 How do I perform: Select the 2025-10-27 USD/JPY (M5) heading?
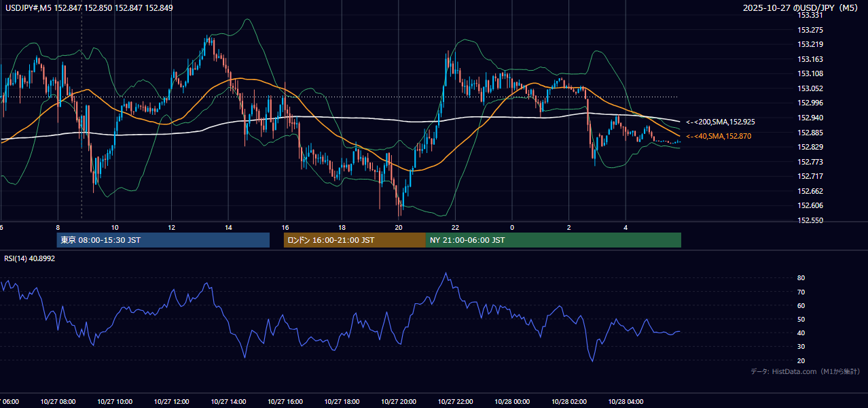[801, 8]
